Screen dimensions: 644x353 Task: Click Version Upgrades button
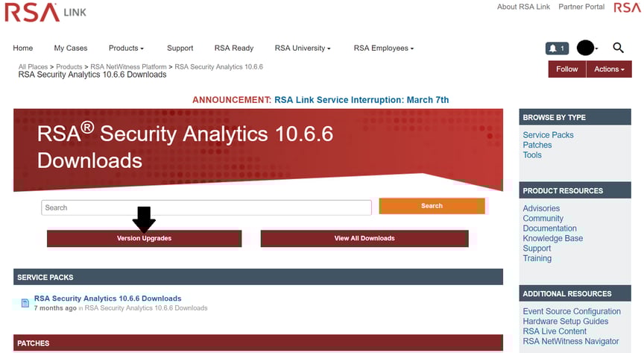pyautogui.click(x=144, y=238)
